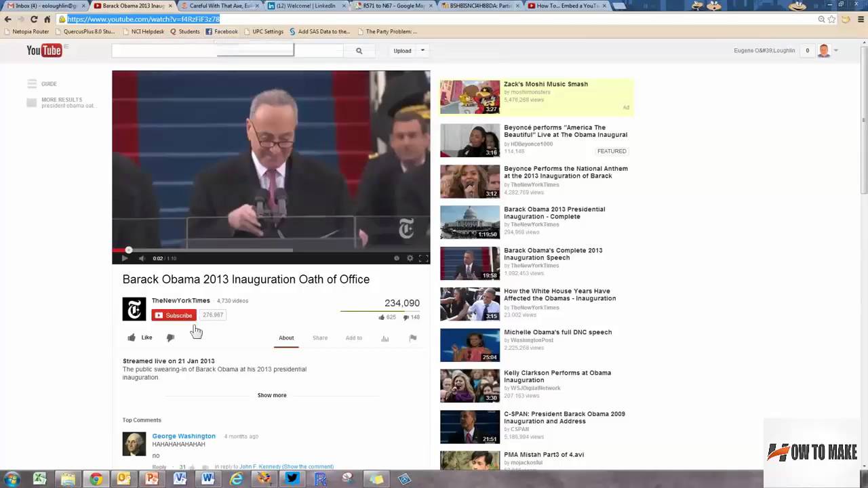Open the Facebook bookmark

[222, 31]
